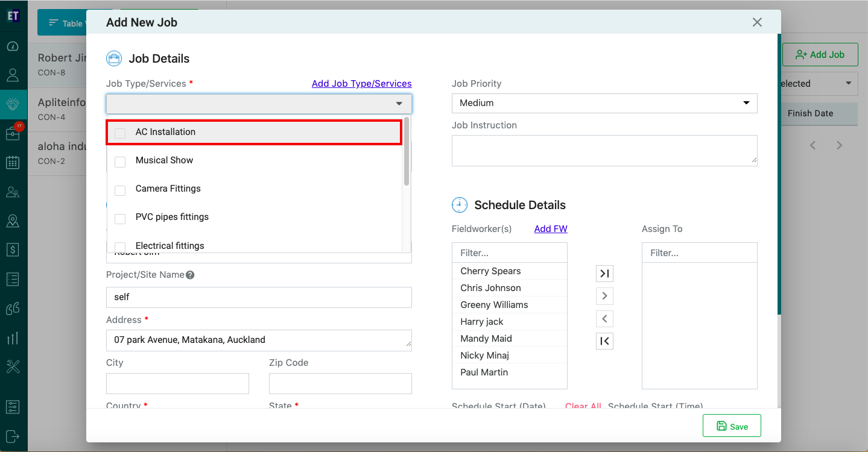Click the Assign To filter field
This screenshot has width=868, height=452.
coord(700,253)
